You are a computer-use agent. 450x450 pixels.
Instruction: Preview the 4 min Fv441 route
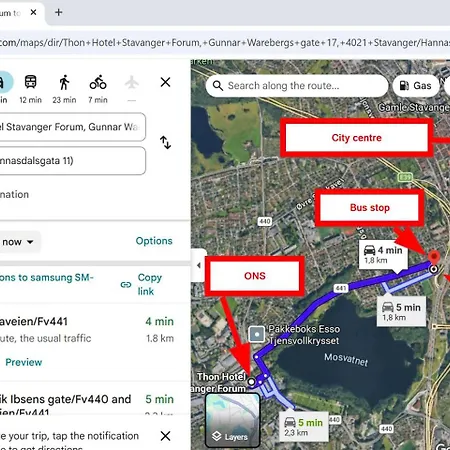24,362
